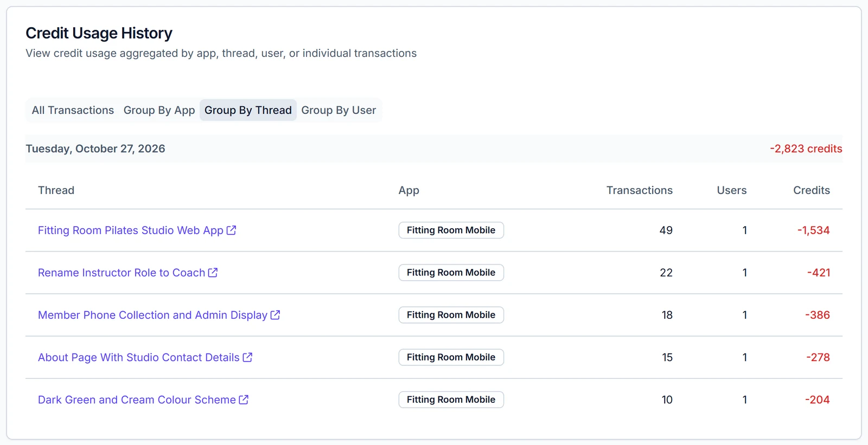
Task: Click the 18 transactions count
Action: coord(667,315)
